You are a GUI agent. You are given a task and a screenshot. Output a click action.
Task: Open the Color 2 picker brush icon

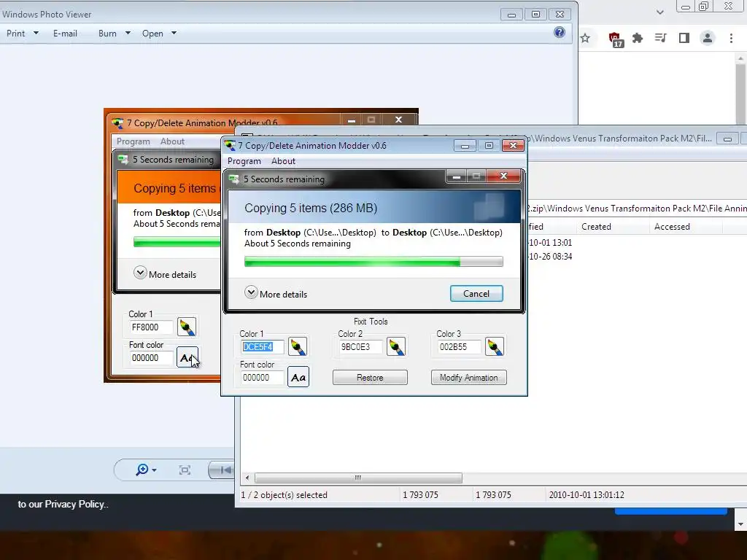tap(396, 346)
